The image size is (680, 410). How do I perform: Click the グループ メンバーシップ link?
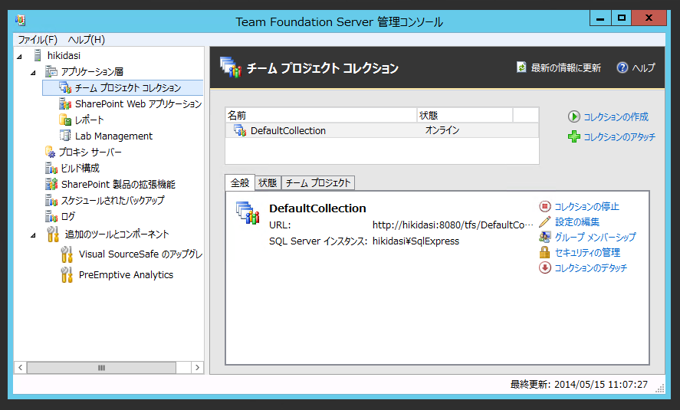(x=595, y=237)
